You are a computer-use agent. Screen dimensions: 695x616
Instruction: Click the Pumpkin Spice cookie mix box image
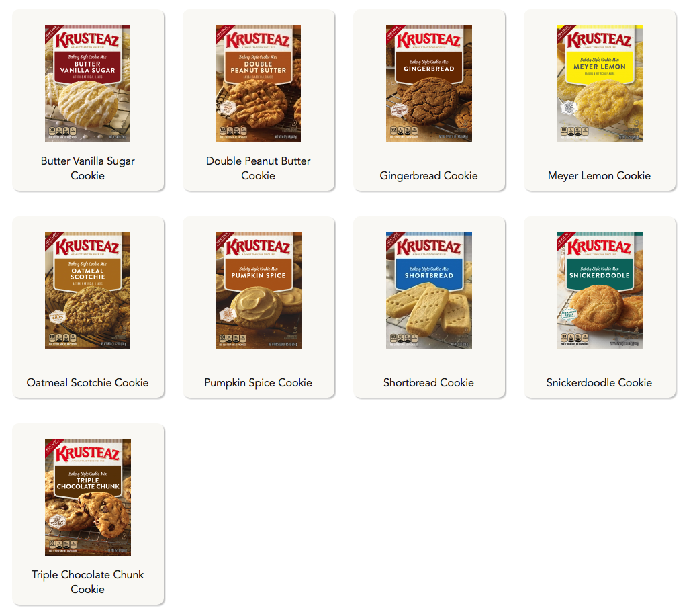pyautogui.click(x=258, y=290)
